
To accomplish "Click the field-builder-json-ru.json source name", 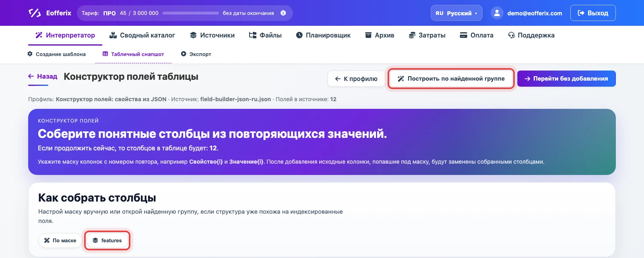I will 235,99.
